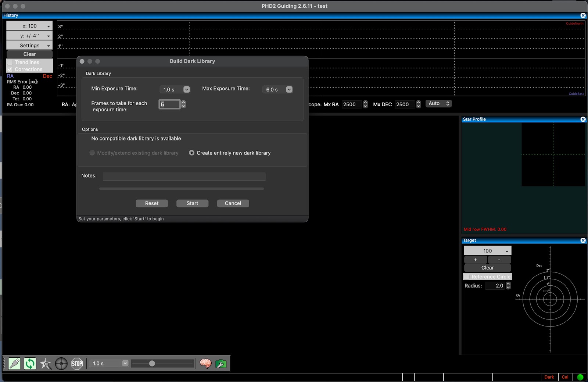This screenshot has width=588, height=382.
Task: Open the 1.0 s exposure duration dropdown
Action: point(109,363)
